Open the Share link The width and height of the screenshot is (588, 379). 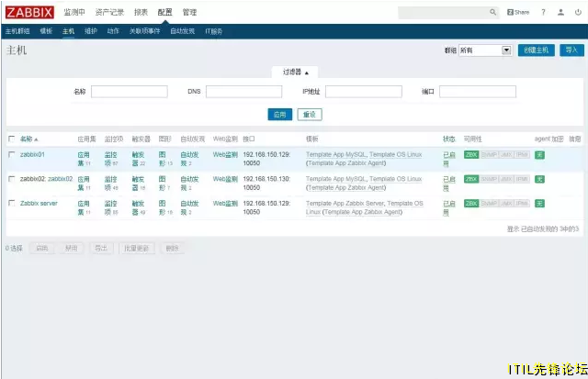click(518, 12)
